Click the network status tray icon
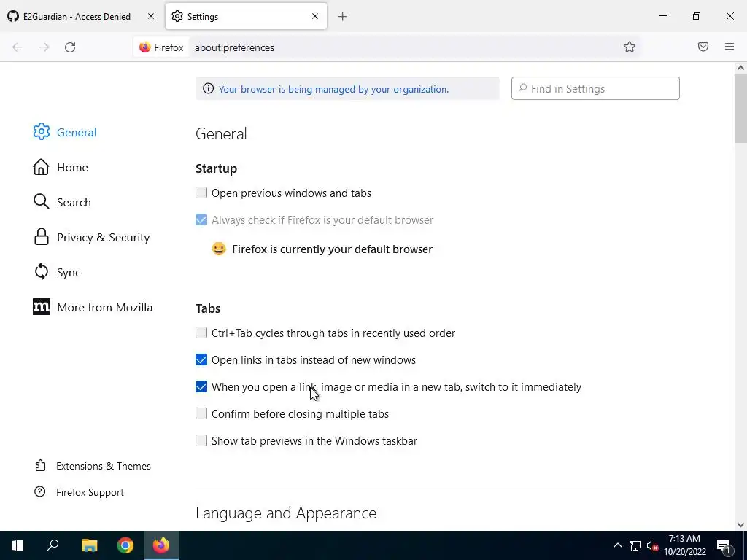 (635, 545)
